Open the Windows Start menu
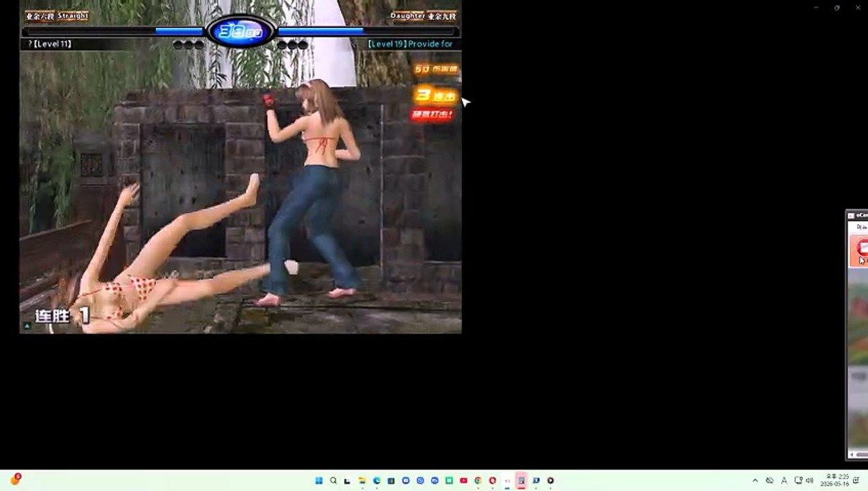 pos(319,481)
